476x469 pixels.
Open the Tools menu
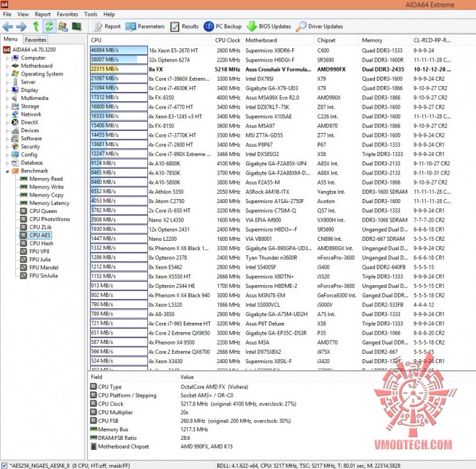coord(91,15)
